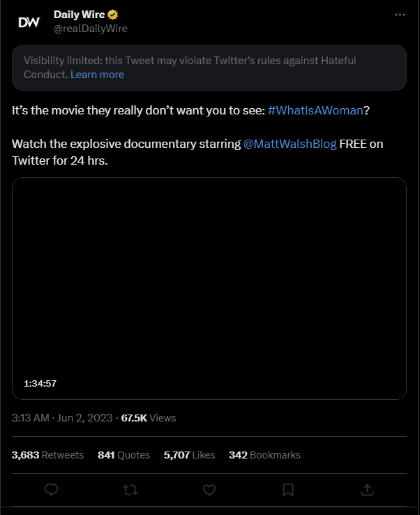Open the #WhatIsAWoman hashtag
420x515 pixels.
pos(315,110)
